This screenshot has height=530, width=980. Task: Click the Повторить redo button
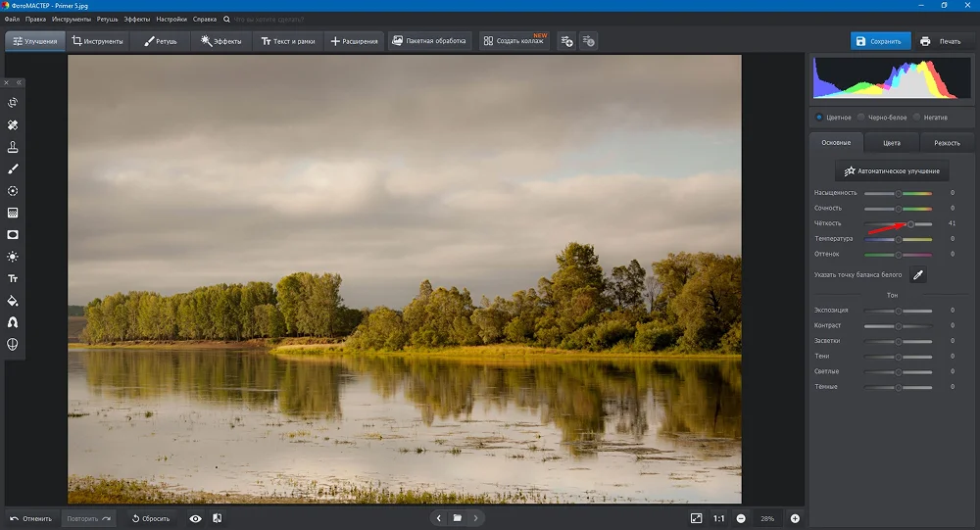click(x=88, y=519)
